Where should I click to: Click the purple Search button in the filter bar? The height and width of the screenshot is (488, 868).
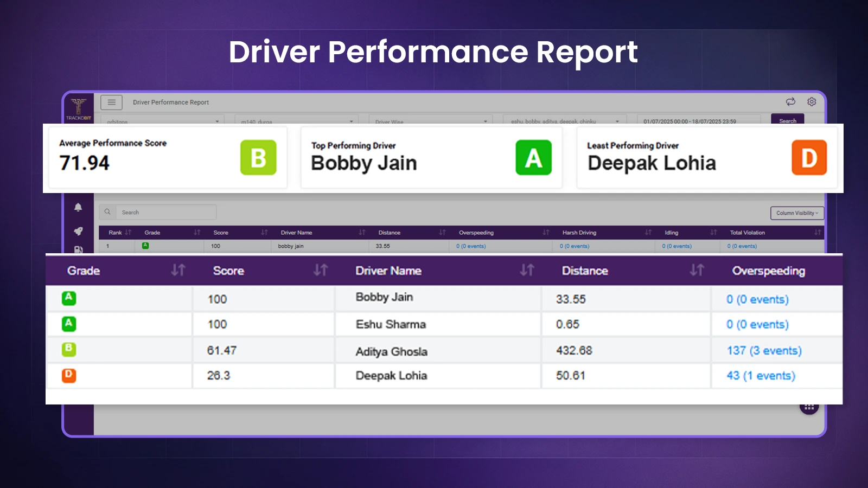pyautogui.click(x=788, y=120)
